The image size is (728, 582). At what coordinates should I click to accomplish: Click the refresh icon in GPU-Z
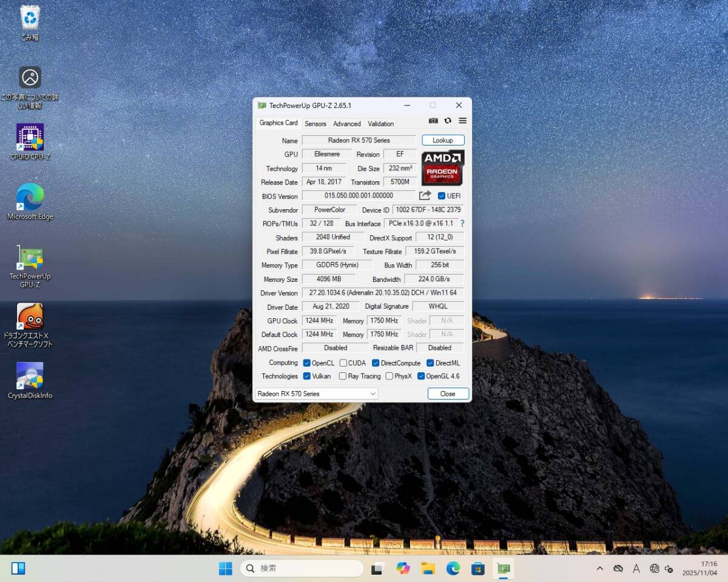coord(448,121)
